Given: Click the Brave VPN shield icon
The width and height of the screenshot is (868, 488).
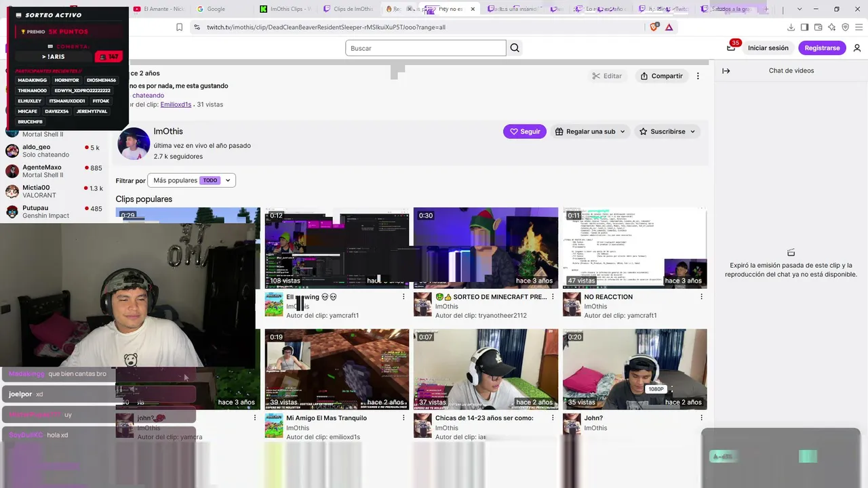Looking at the screenshot, I should point(845,27).
